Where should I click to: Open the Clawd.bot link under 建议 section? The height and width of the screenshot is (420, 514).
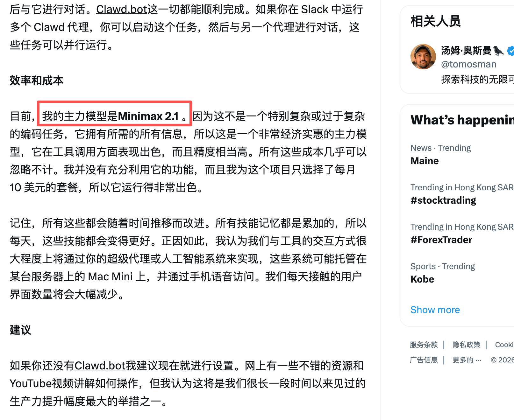pyautogui.click(x=100, y=366)
